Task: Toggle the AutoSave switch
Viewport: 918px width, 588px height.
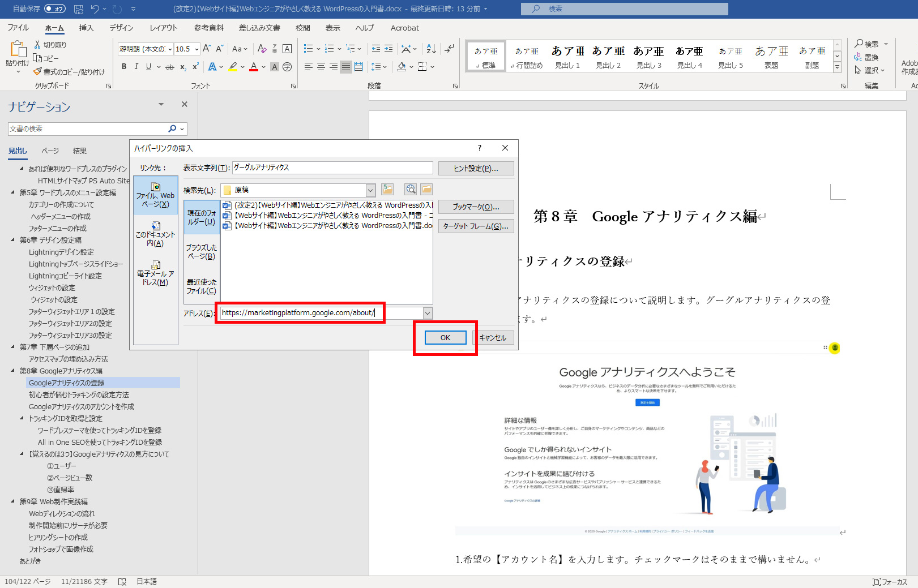Action: pos(55,9)
